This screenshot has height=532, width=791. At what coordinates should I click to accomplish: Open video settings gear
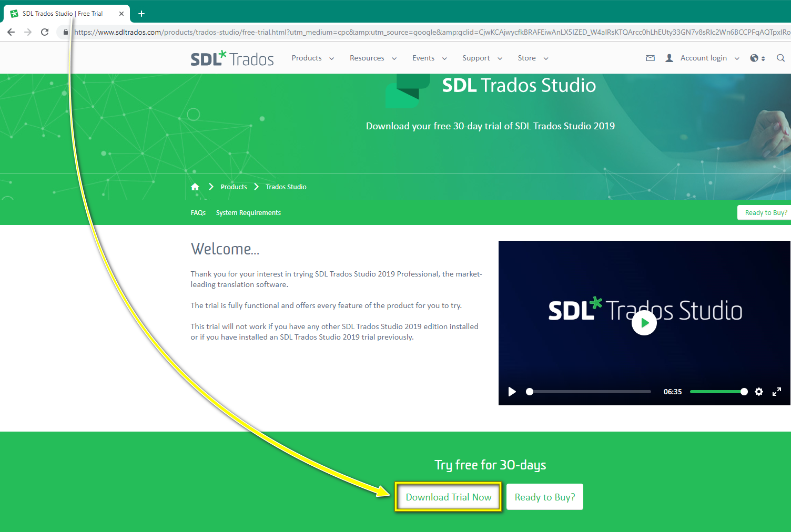point(759,392)
